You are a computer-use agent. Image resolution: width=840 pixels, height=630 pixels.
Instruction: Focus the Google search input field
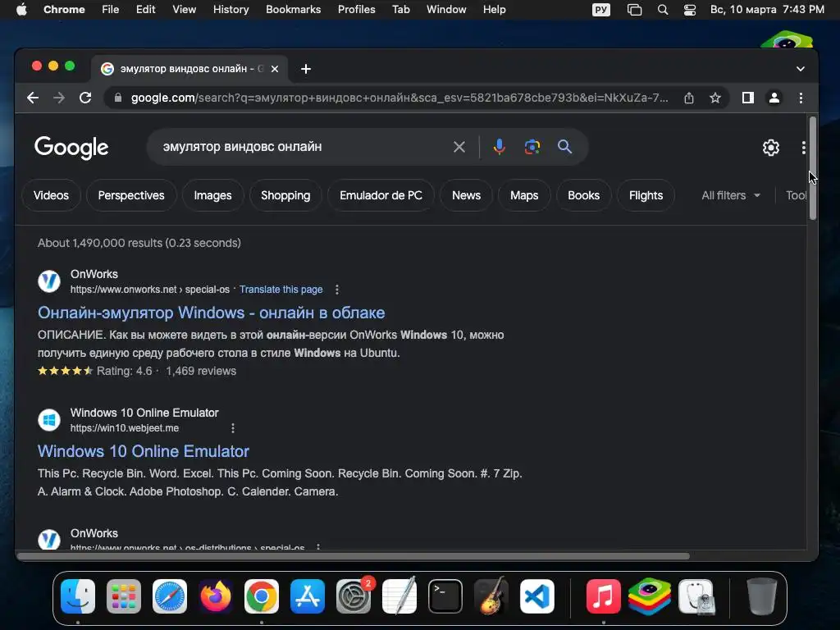tap(305, 147)
